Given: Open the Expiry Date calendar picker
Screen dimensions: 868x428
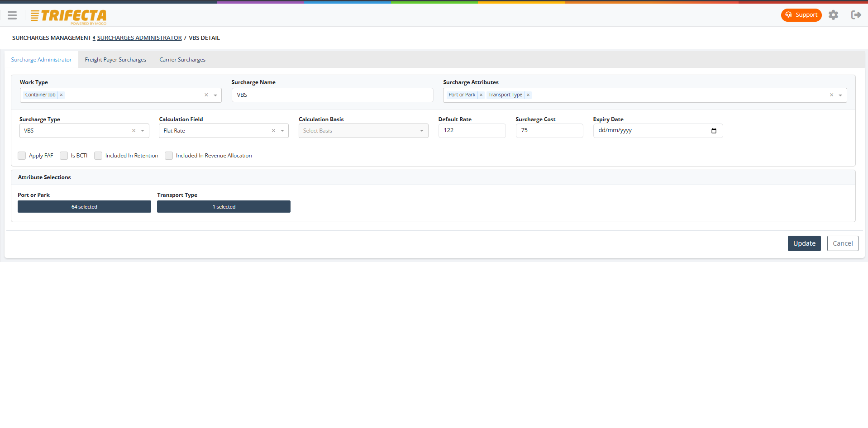Looking at the screenshot, I should pyautogui.click(x=714, y=131).
